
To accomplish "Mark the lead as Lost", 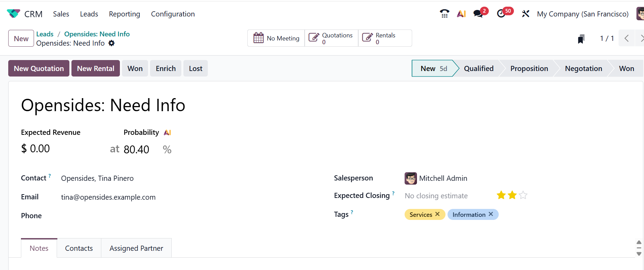I will 195,68.
